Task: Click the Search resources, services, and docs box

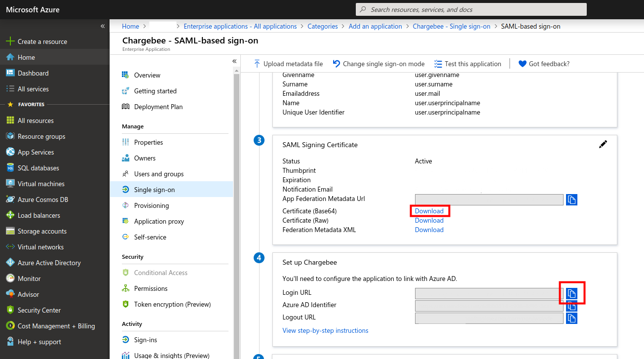Action: click(471, 9)
